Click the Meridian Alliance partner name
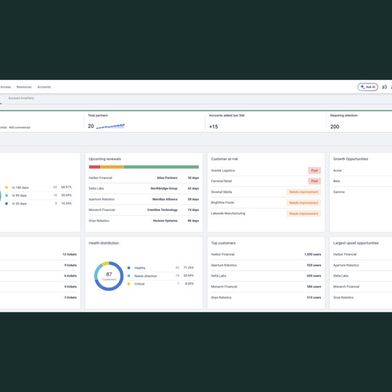 click(x=165, y=199)
